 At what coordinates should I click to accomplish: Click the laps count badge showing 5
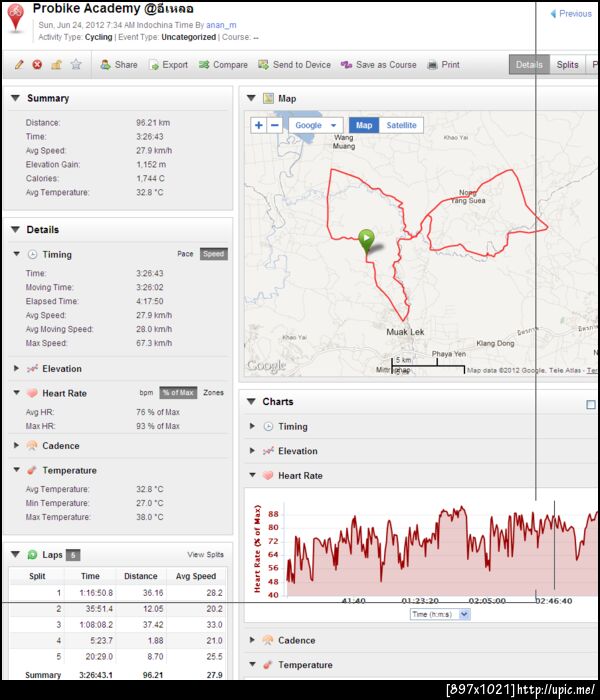[x=73, y=555]
